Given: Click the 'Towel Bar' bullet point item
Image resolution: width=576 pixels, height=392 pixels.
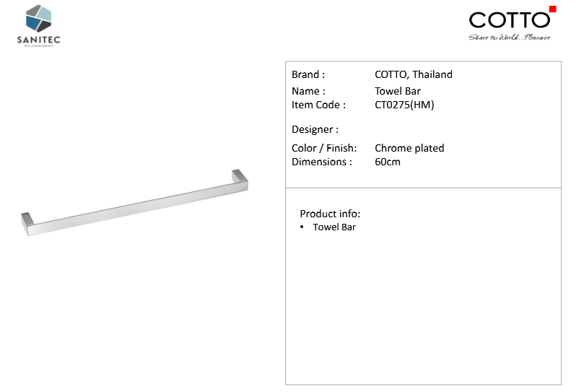Looking at the screenshot, I should 334,227.
